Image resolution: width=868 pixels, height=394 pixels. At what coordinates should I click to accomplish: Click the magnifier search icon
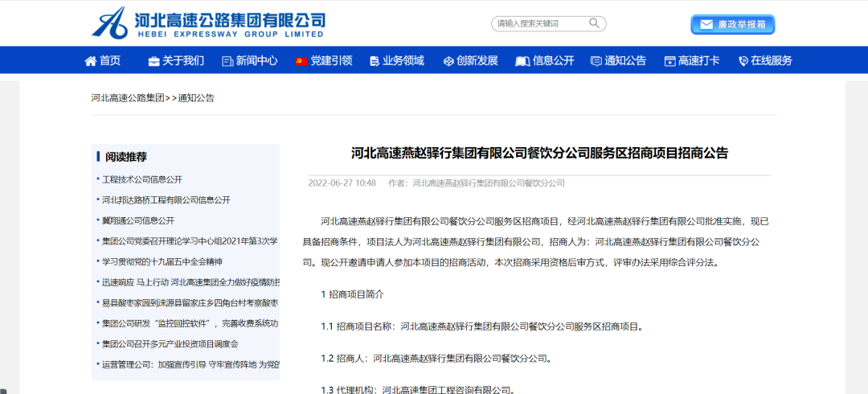click(594, 23)
